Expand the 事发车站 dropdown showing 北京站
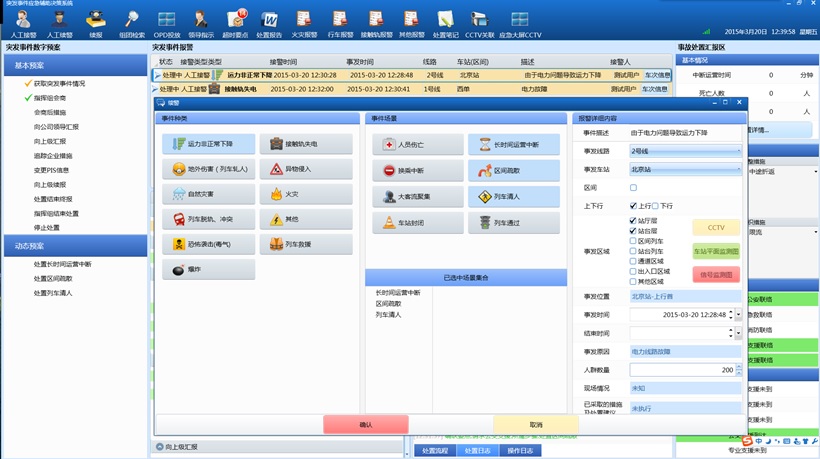 pos(686,169)
